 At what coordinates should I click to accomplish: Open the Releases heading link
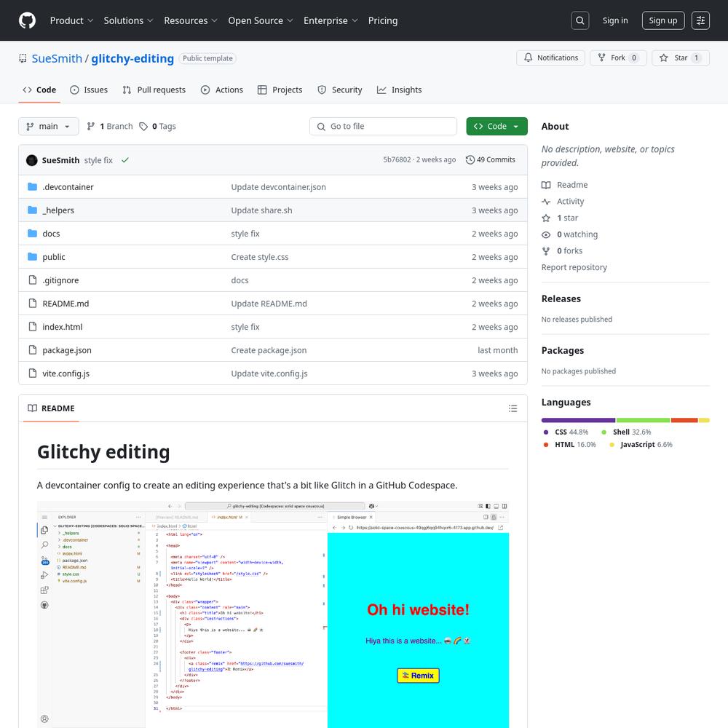coord(561,298)
